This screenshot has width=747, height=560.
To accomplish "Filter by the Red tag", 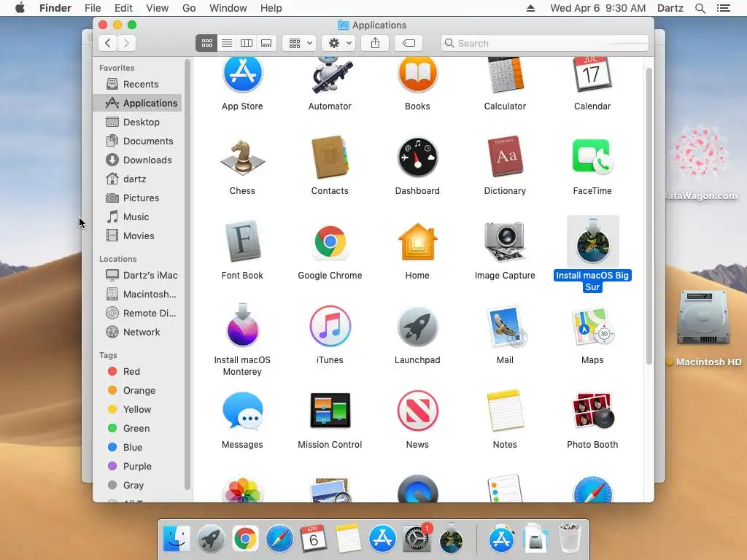I will click(137, 371).
